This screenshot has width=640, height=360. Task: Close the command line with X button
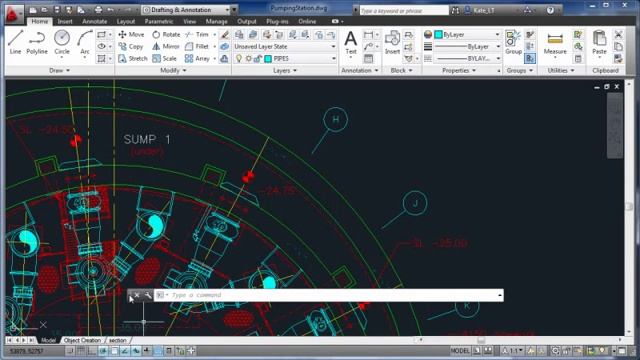[137, 295]
